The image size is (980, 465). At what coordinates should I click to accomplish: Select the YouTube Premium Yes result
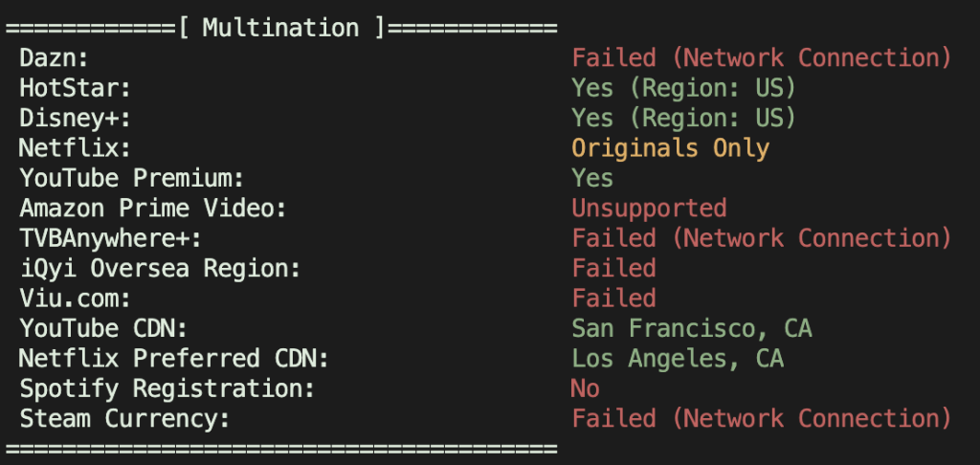coord(592,178)
